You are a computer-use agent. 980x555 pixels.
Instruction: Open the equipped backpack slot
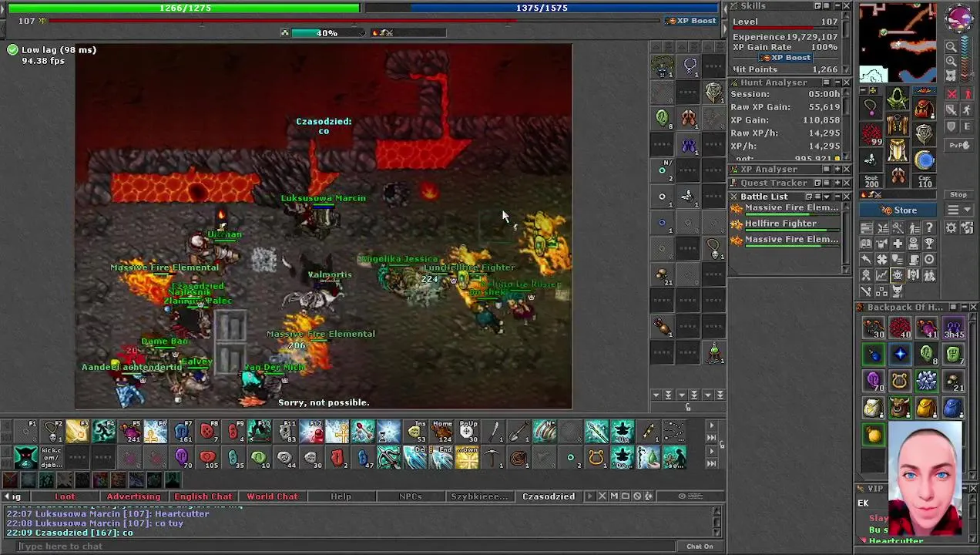923,107
